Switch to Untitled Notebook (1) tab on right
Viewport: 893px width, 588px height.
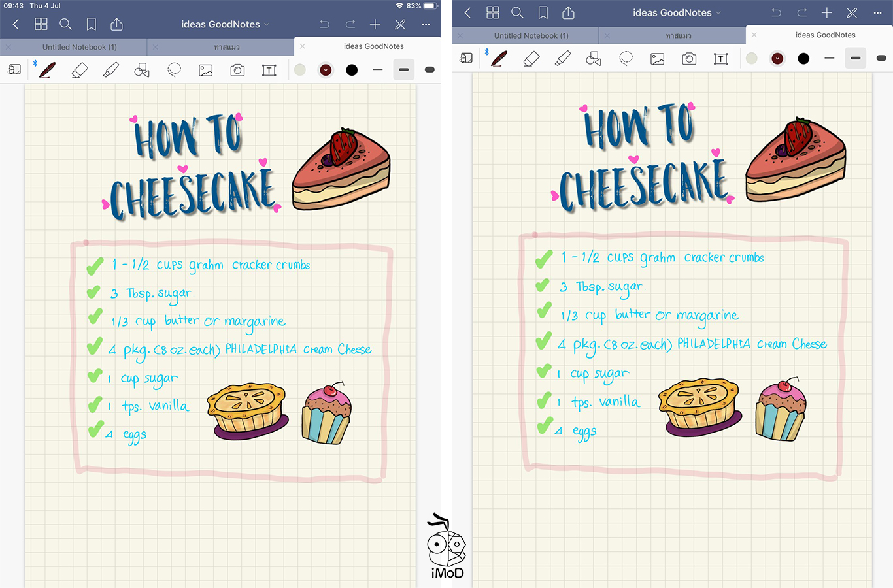pos(531,35)
